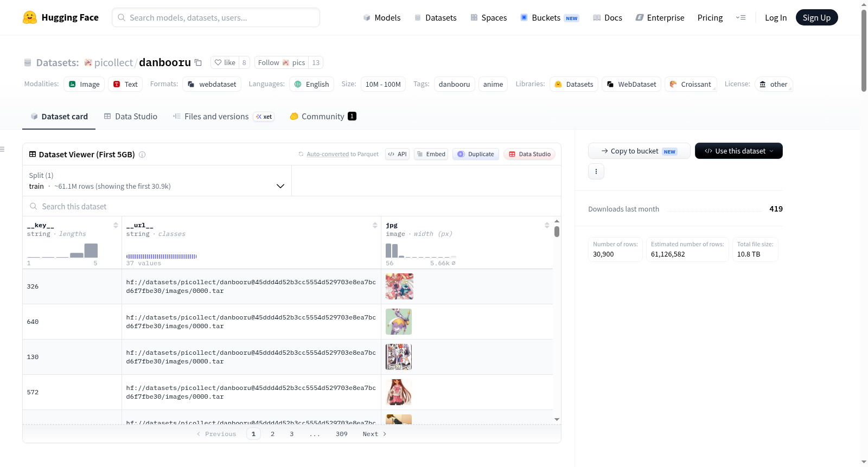This screenshot has height=467, width=868.
Task: Sort by the __url__ column
Action: tap(375, 225)
